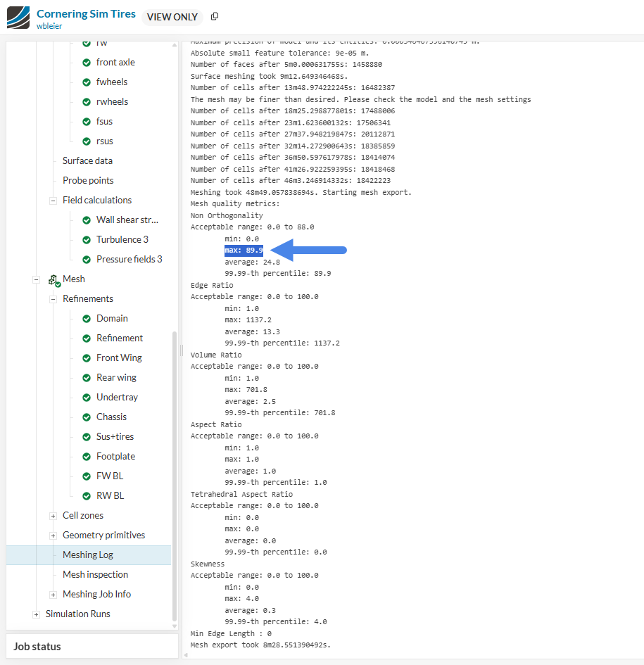Click green check icon next to fwheels
Viewport: 644px width, 665px height.
(87, 82)
